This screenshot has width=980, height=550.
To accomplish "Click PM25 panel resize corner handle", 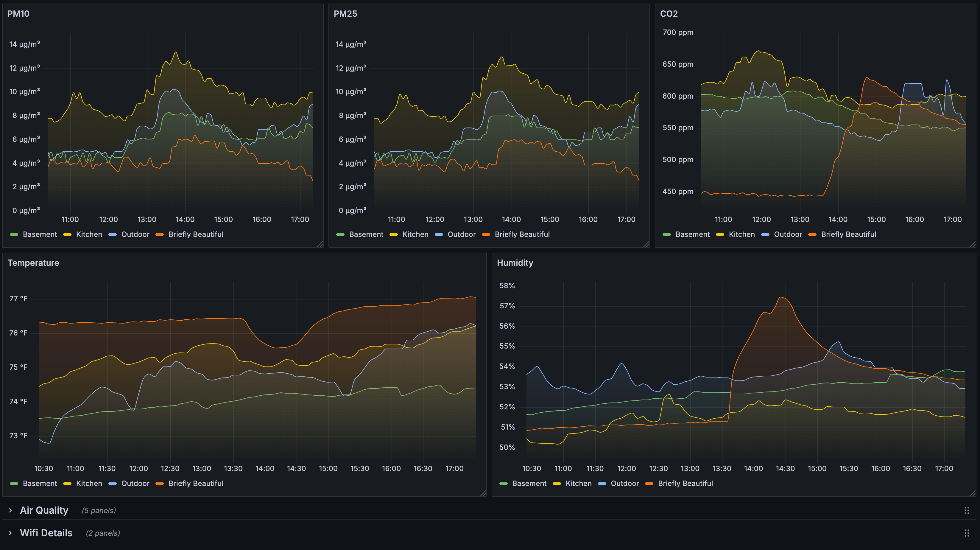I will point(647,244).
